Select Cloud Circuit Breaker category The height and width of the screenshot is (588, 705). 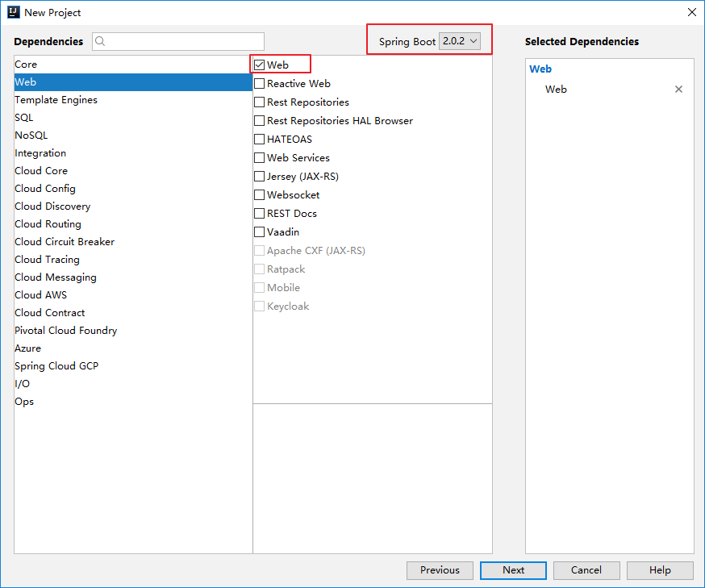pos(133,242)
